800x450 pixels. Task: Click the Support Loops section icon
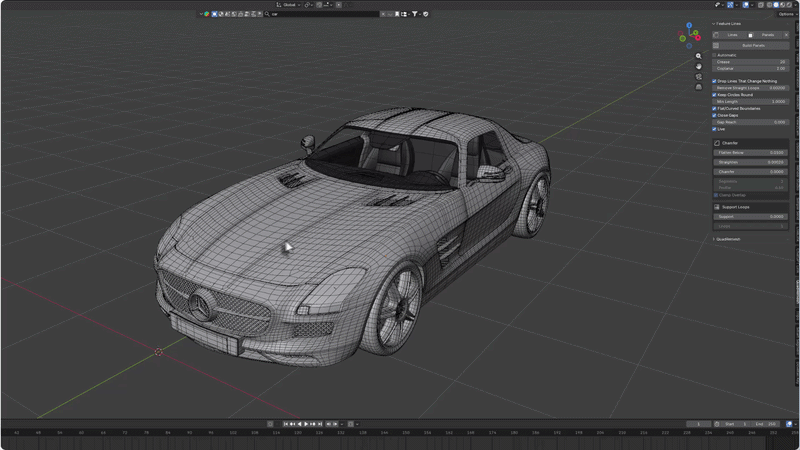pyautogui.click(x=717, y=207)
